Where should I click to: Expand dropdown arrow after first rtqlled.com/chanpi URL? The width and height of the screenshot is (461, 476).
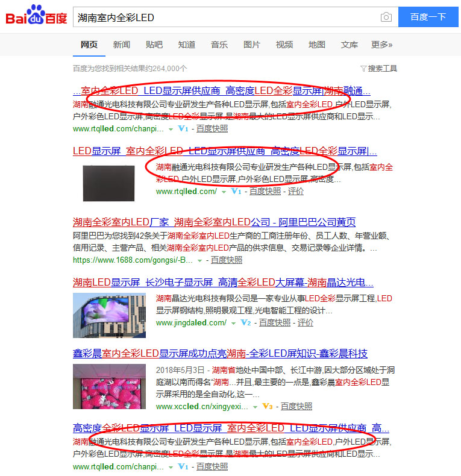point(171,129)
